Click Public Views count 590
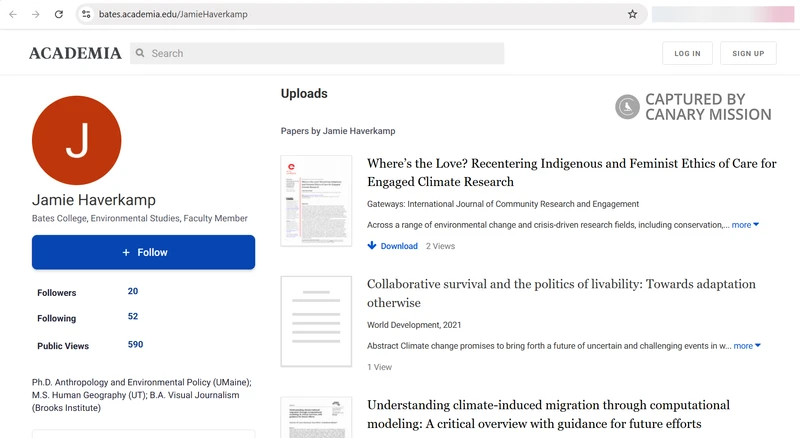 point(135,345)
